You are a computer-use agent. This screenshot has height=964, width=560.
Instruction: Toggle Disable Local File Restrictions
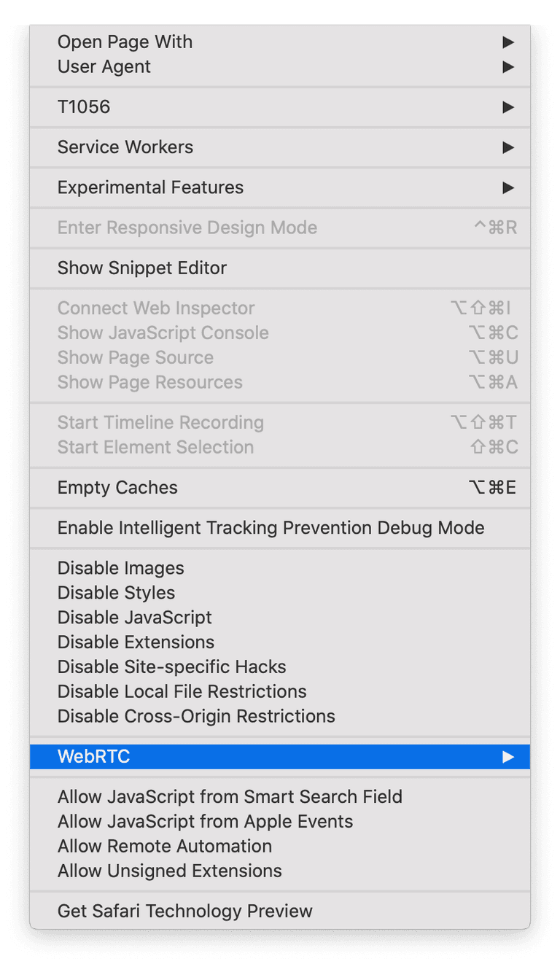pyautogui.click(x=182, y=691)
